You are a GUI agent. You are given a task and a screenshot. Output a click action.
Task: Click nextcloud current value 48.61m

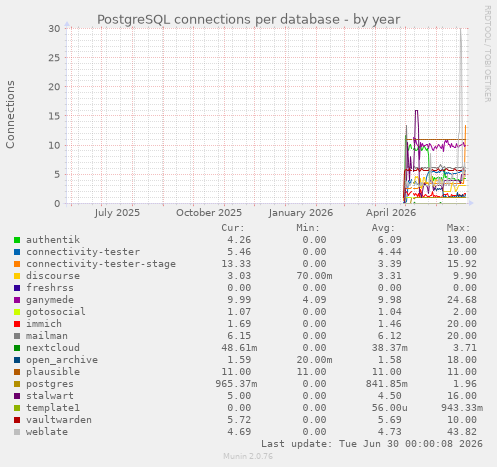pyautogui.click(x=239, y=348)
